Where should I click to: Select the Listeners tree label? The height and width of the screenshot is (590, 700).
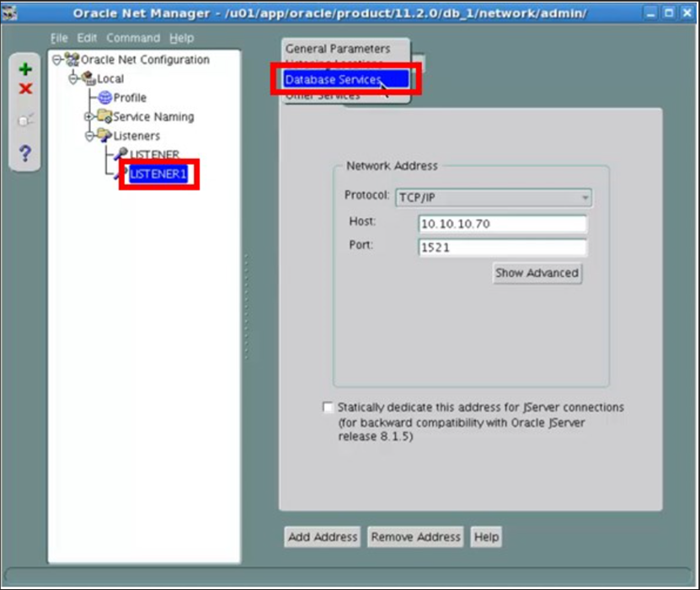tap(136, 136)
